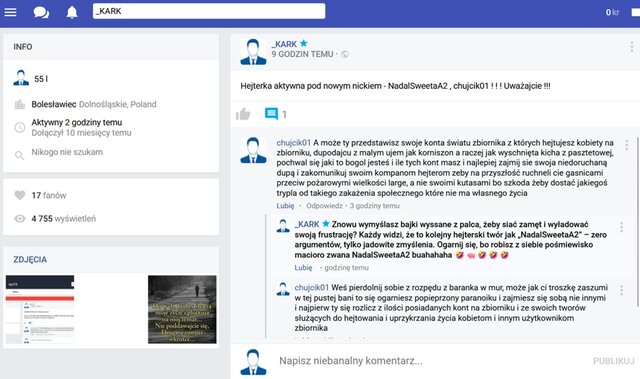Open the notifications bell icon
The width and height of the screenshot is (640, 379).
(x=72, y=12)
